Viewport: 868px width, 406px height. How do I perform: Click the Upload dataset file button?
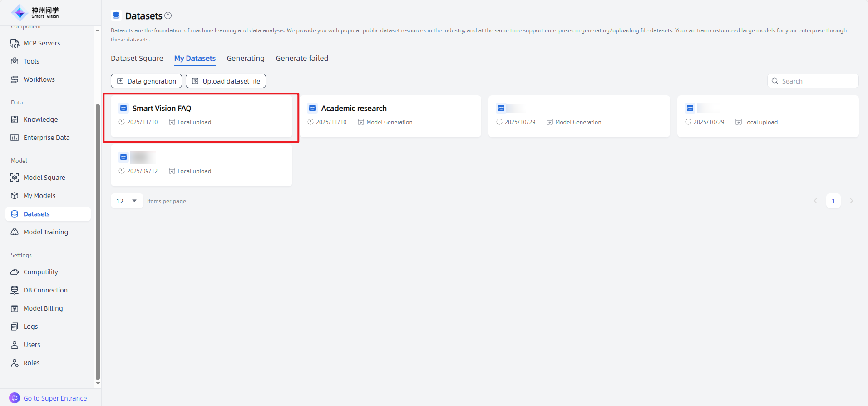click(226, 81)
